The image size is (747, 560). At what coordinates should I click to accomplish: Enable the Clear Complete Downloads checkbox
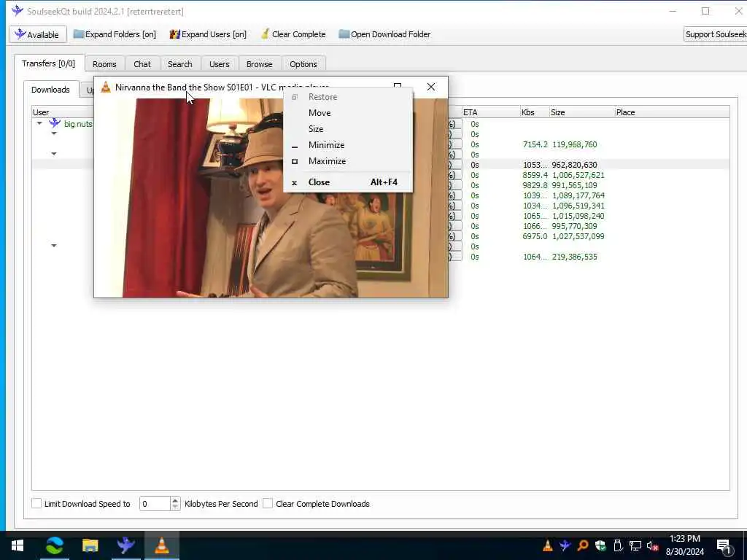point(268,503)
